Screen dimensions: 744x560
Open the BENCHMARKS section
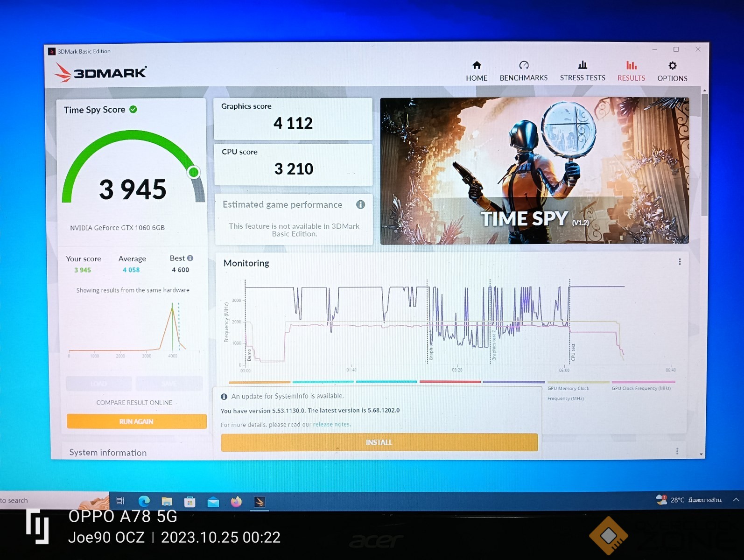click(x=524, y=71)
